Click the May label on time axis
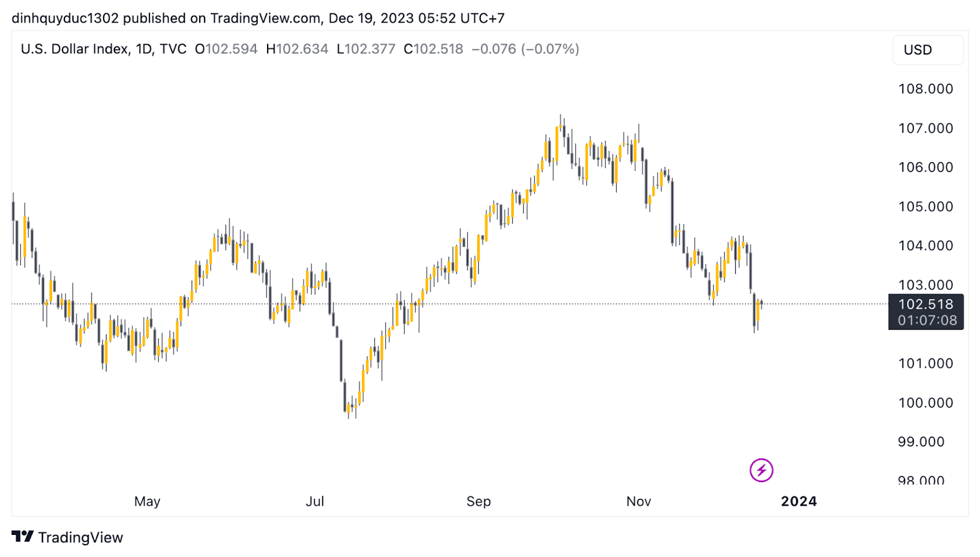The height and width of the screenshot is (557, 980). coord(147,501)
